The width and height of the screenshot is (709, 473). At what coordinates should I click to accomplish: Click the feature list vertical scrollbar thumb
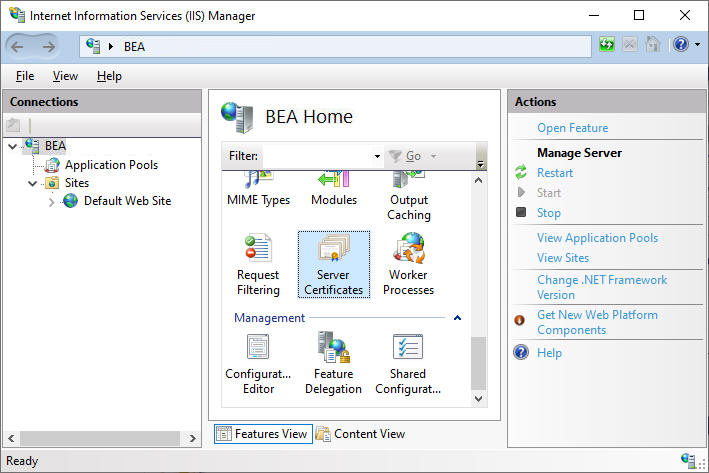pyautogui.click(x=478, y=363)
